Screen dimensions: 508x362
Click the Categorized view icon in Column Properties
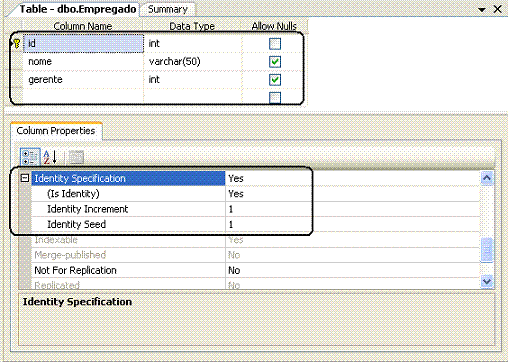coord(30,157)
